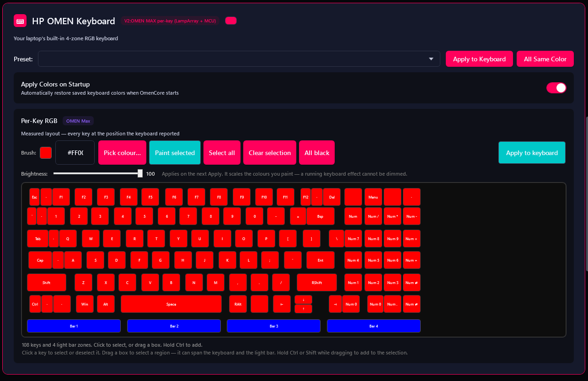
Task: Select the Menu key
Action: [373, 197]
